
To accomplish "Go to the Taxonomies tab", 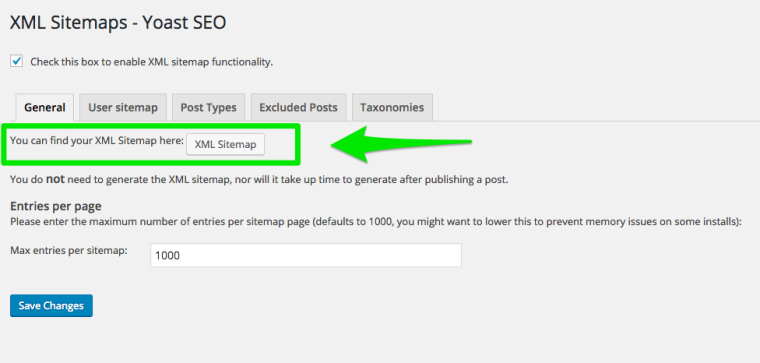I will coord(392,107).
